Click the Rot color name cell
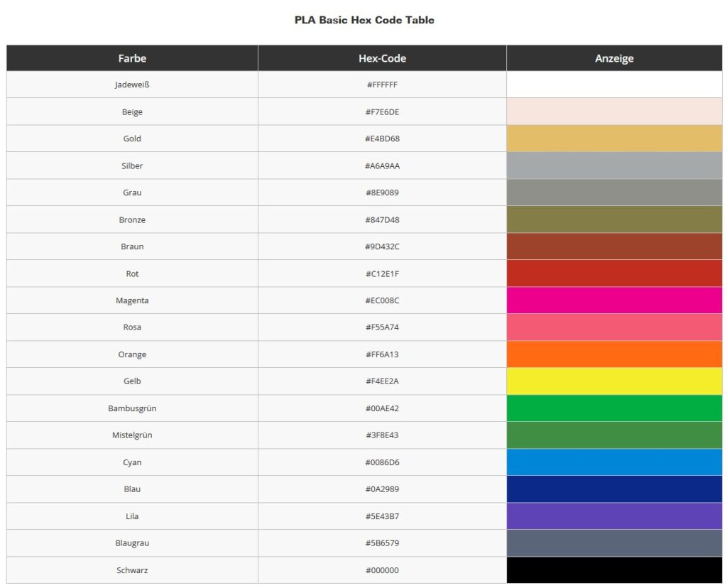727x588 pixels. pyautogui.click(x=132, y=273)
